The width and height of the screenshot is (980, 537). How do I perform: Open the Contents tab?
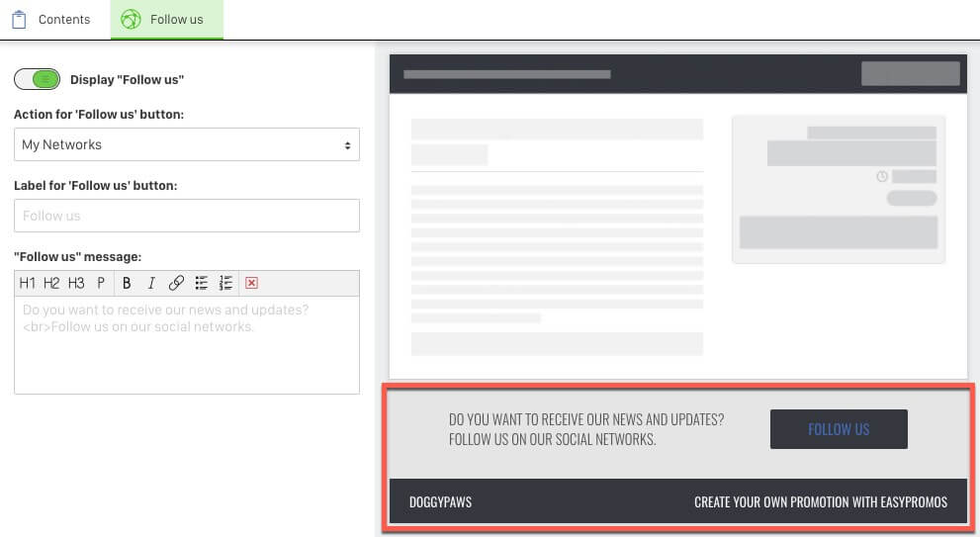point(51,20)
